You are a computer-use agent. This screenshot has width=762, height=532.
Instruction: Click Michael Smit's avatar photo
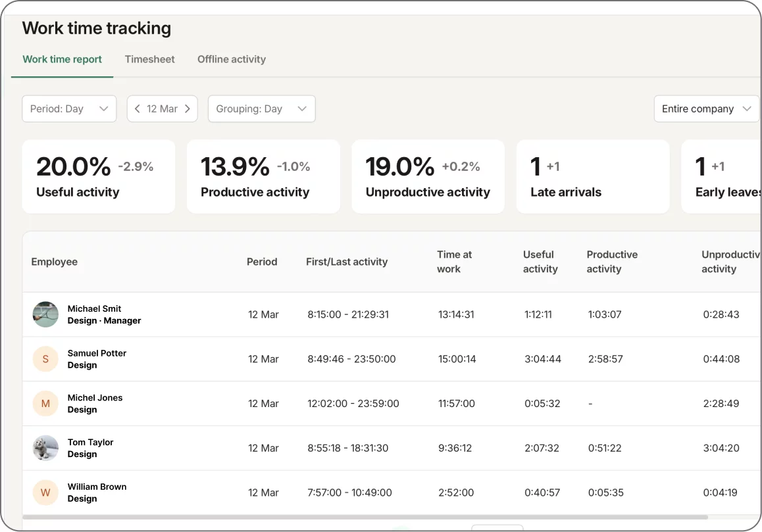click(x=45, y=314)
